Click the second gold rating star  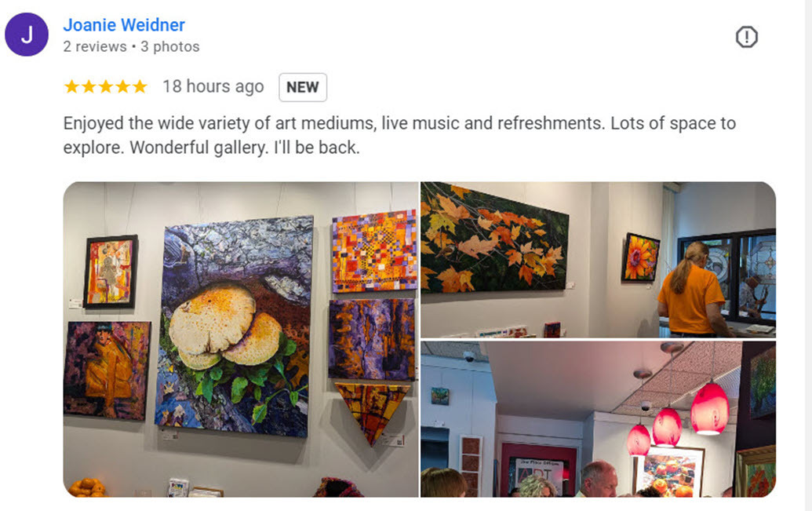point(89,86)
